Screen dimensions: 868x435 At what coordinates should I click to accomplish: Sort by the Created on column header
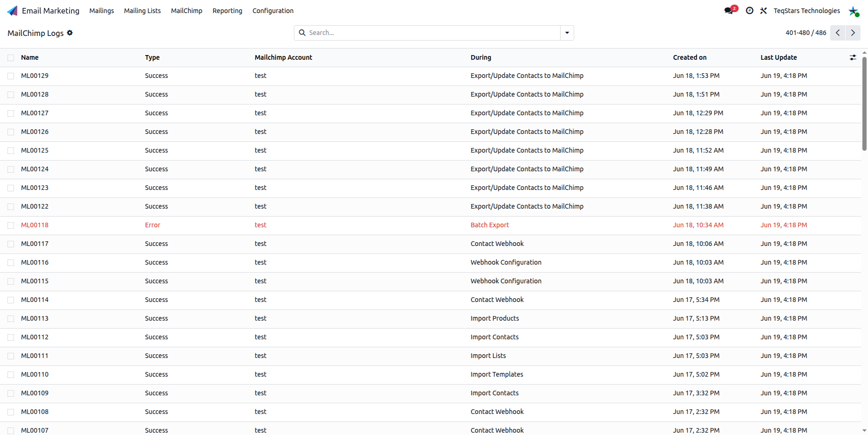coord(690,57)
